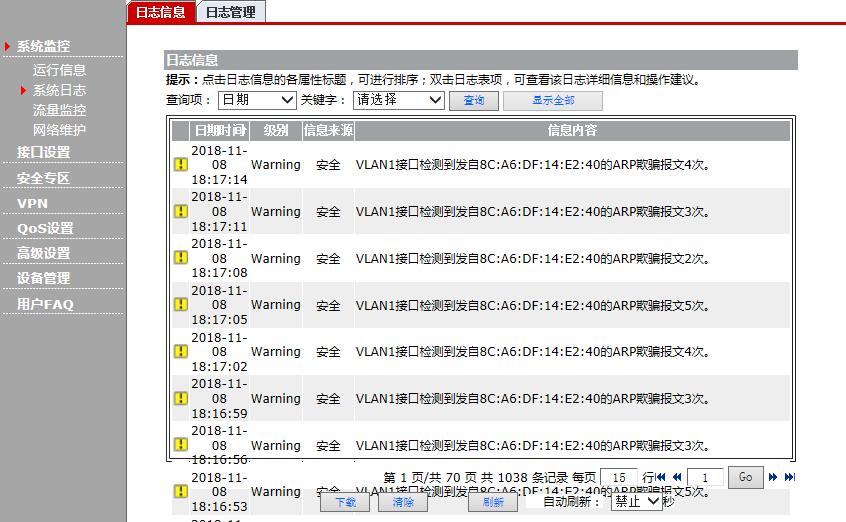
Task: Click warning icon of 18:16:53 log row
Action: 181,492
